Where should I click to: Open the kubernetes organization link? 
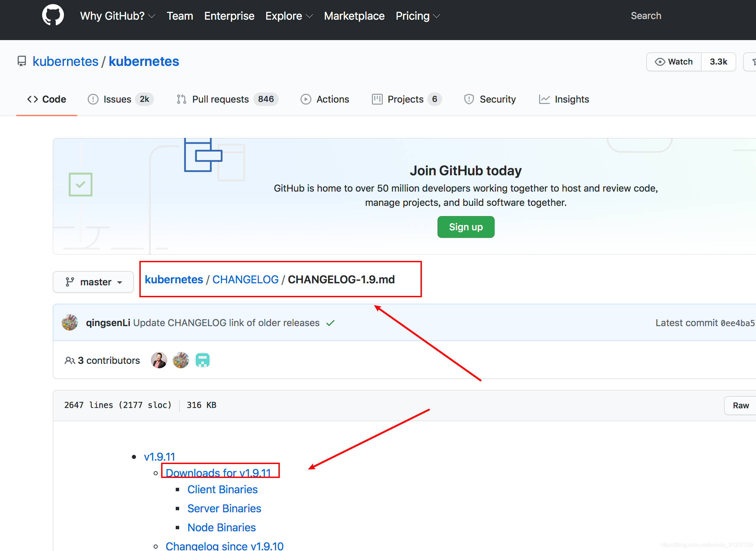click(x=65, y=61)
